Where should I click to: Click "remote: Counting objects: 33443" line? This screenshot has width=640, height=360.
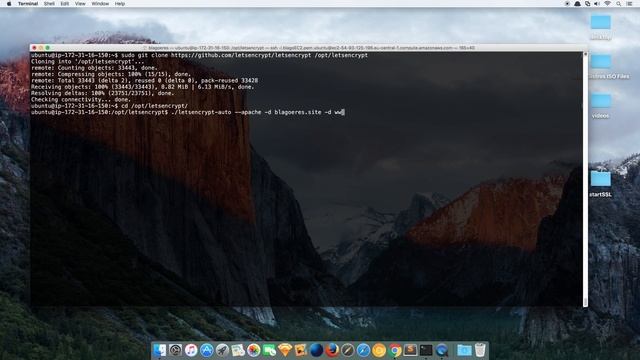94,68
